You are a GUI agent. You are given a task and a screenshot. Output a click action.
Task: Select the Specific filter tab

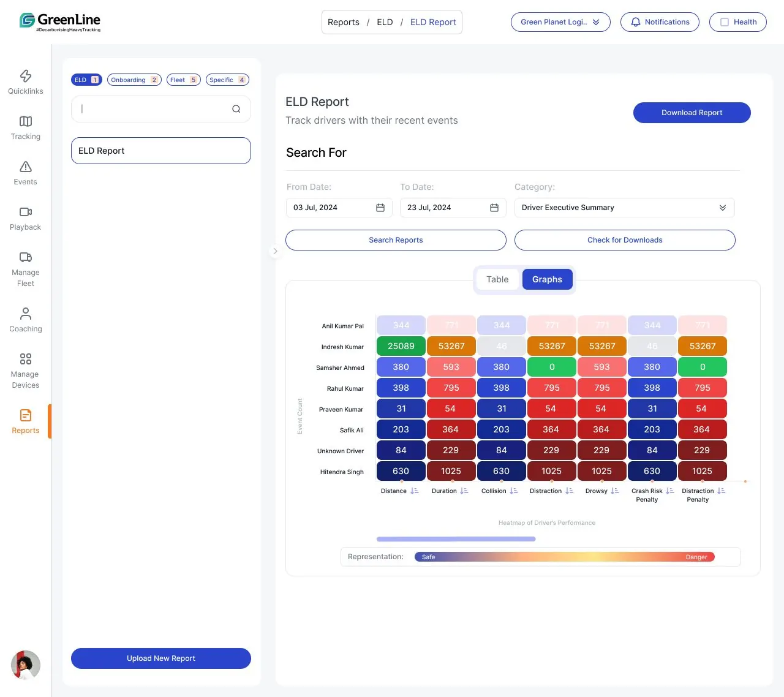(227, 80)
